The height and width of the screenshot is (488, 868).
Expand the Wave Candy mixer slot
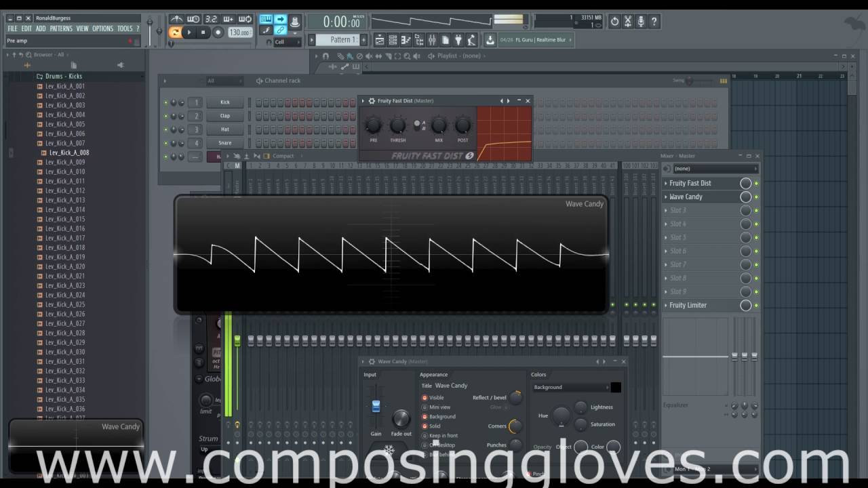tap(666, 197)
